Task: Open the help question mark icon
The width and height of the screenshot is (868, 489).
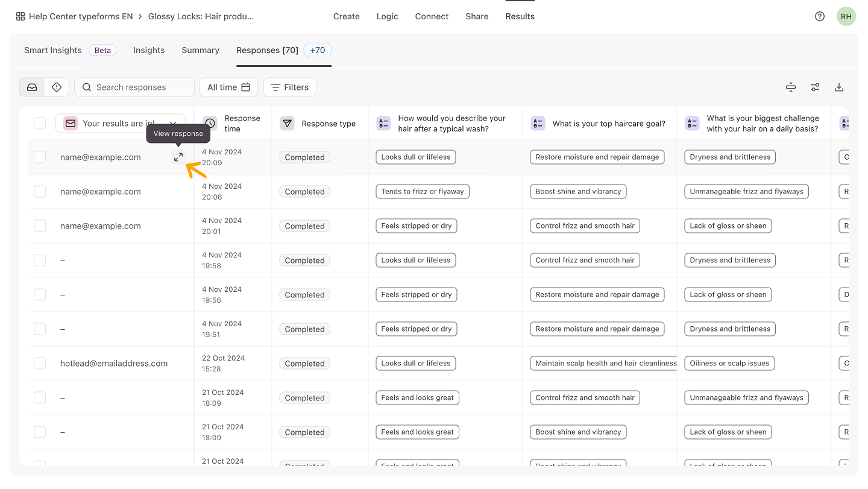Action: [820, 16]
